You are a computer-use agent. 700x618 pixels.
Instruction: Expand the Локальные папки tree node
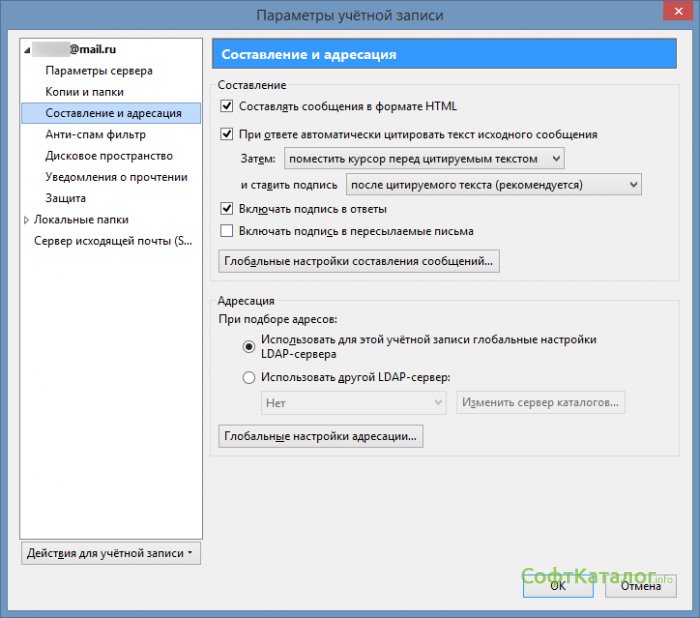point(27,219)
